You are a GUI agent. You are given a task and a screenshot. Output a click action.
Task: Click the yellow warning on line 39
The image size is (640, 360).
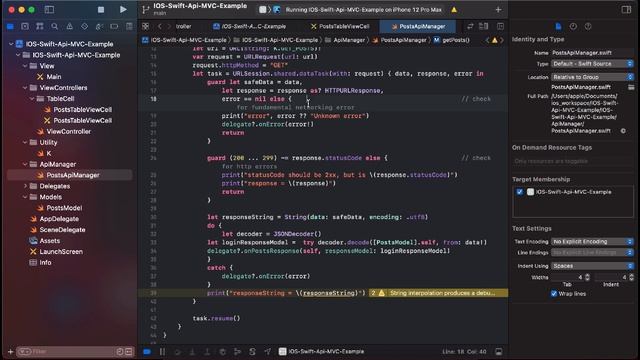point(438,293)
